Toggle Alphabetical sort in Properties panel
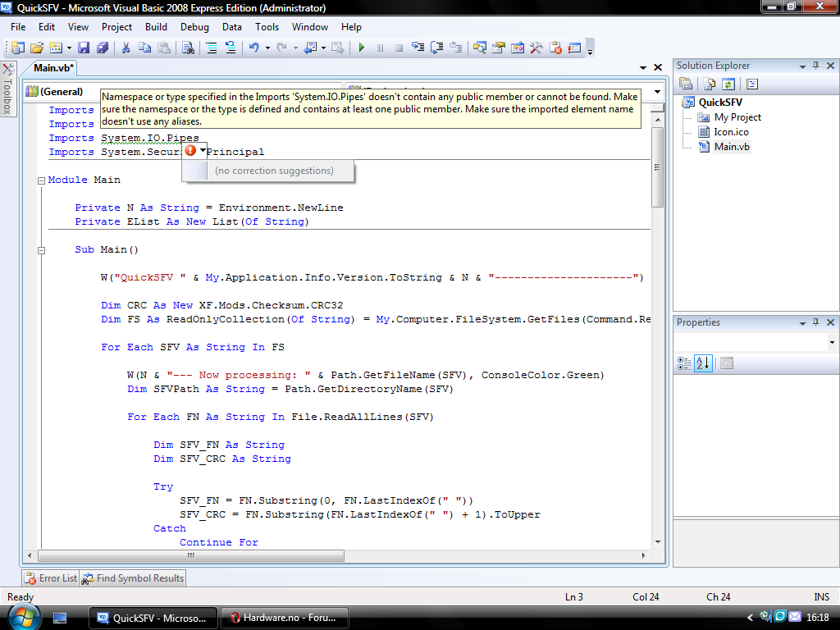 click(703, 363)
